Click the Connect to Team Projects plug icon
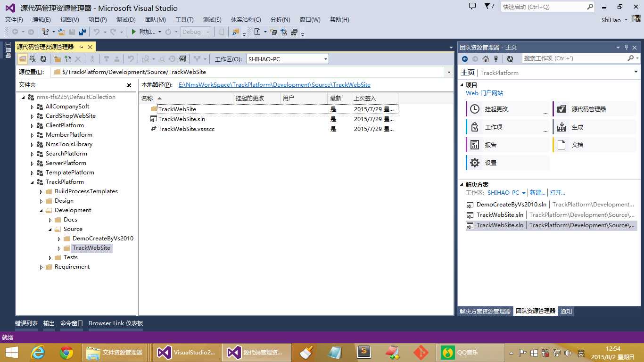Viewport: 644px width, 362px height. pos(496,59)
